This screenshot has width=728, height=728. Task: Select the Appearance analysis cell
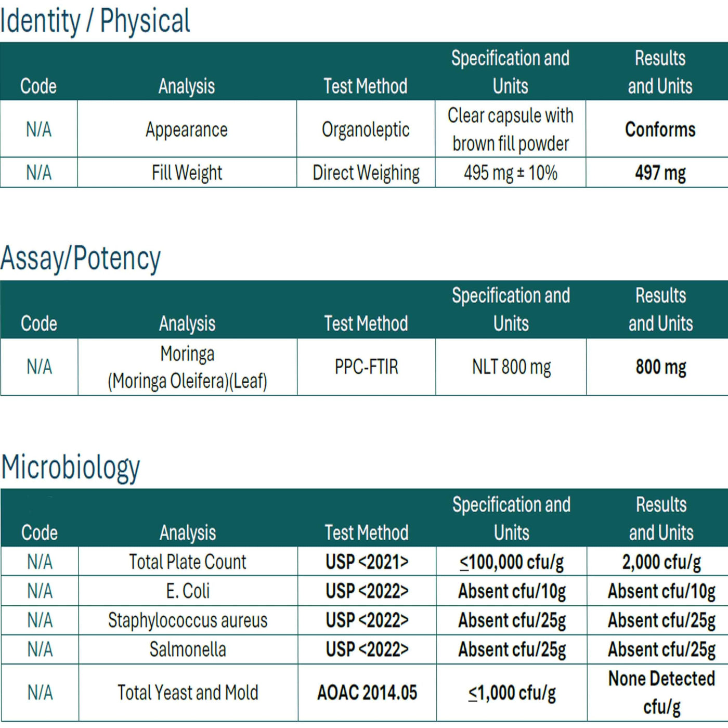coord(187,129)
